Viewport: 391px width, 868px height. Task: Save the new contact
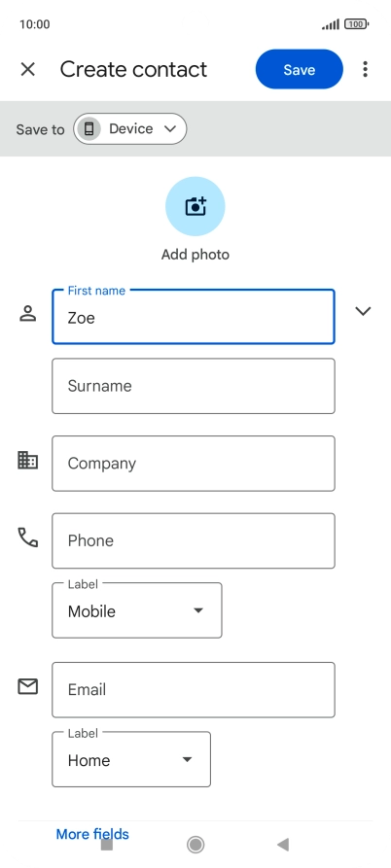pos(299,69)
